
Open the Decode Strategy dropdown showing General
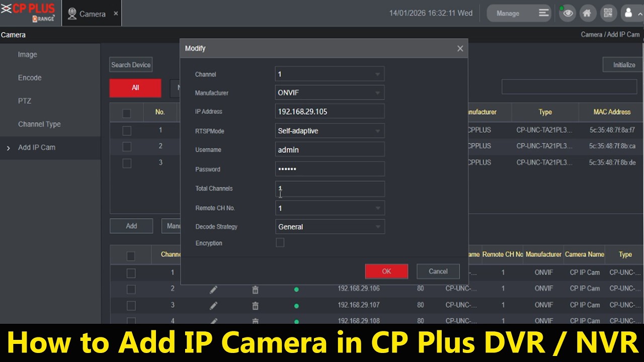(330, 227)
